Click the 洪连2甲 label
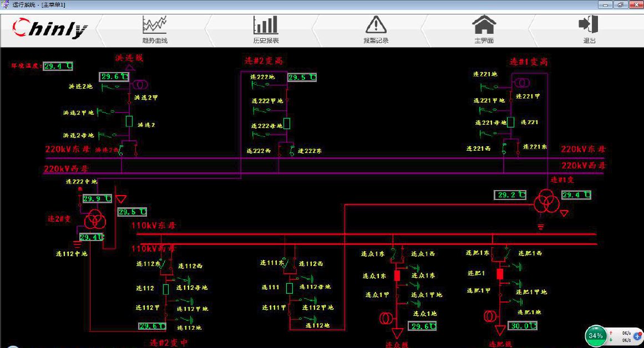This screenshot has width=644, height=348. tap(146, 98)
